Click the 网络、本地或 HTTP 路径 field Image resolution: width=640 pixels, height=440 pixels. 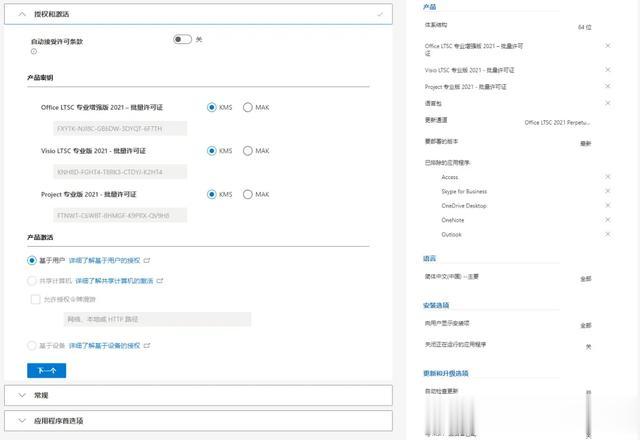(x=158, y=319)
